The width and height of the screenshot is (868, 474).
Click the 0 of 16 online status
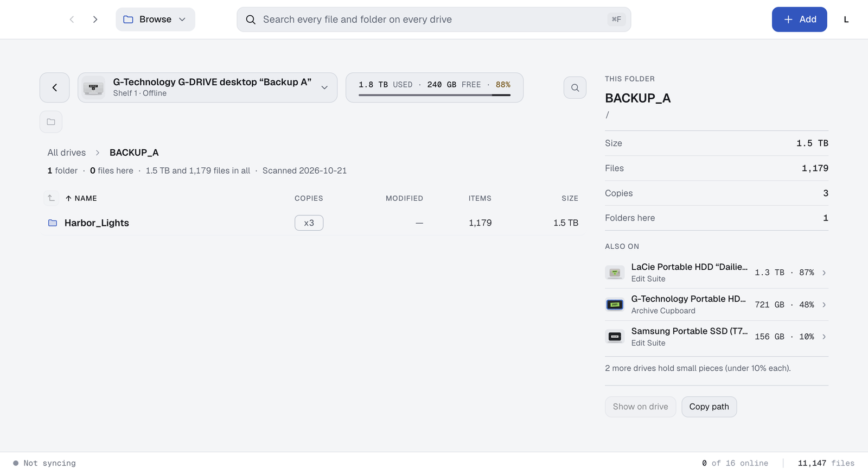click(735, 463)
